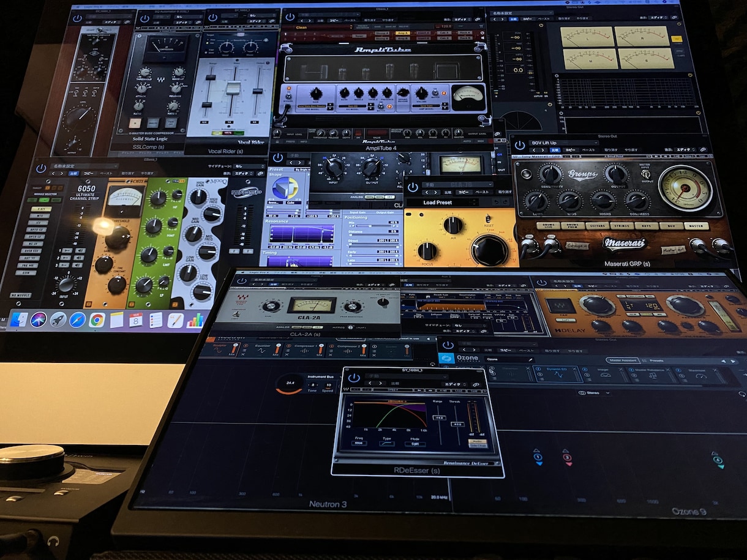Viewport: 747px width, 560px height.
Task: Toggle power button of the RDeEsser plugin
Action: (353, 377)
